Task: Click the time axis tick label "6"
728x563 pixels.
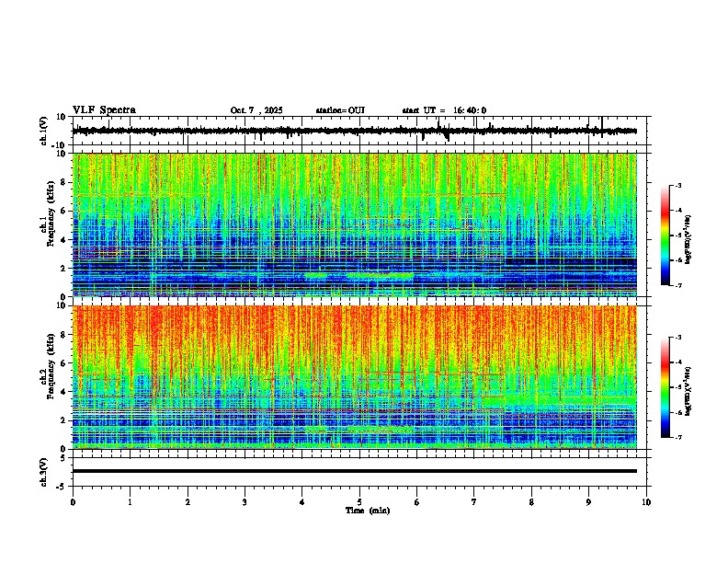Action: (417, 502)
